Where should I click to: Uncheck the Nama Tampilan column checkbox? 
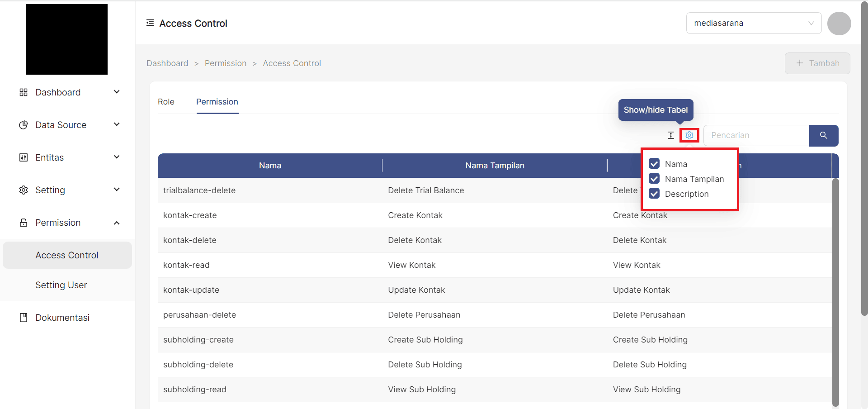[654, 179]
